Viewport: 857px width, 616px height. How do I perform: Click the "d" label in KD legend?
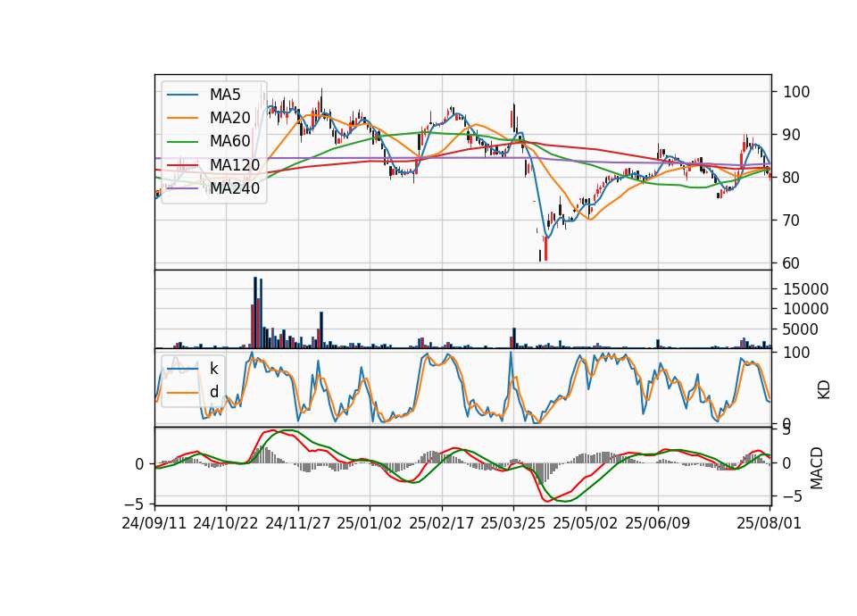[213, 392]
